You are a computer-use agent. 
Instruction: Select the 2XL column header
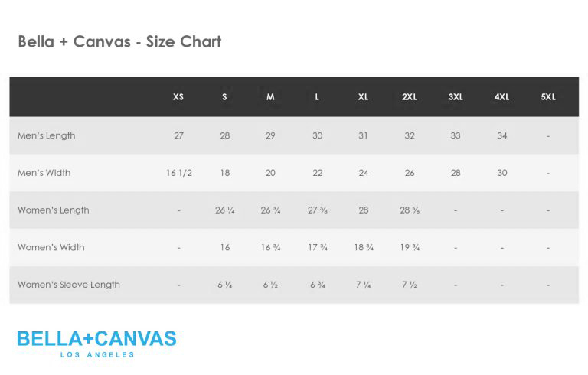pyautogui.click(x=410, y=97)
